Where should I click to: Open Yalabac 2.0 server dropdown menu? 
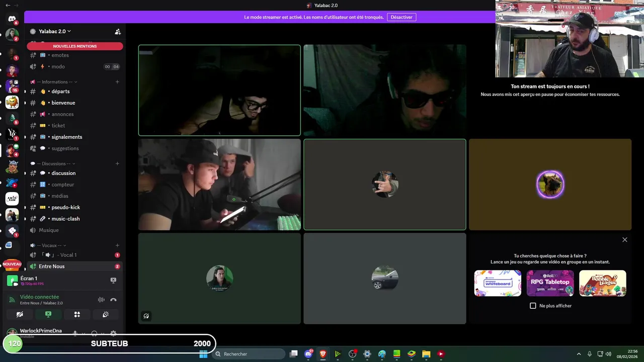click(54, 31)
